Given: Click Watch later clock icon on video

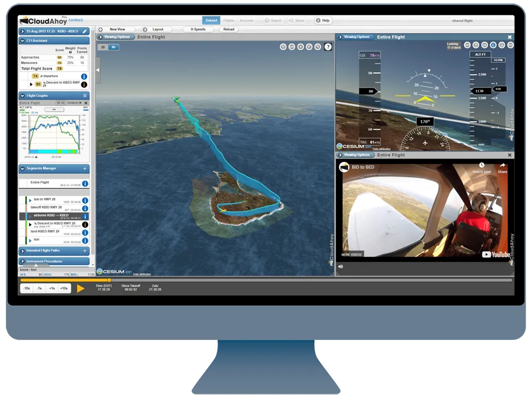Looking at the screenshot, I should tap(481, 165).
